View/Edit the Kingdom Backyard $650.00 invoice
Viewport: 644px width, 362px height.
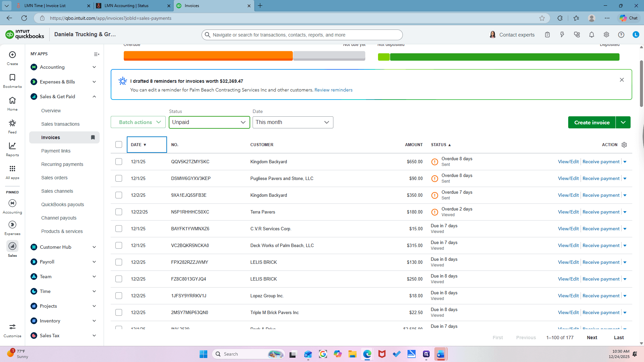568,162
